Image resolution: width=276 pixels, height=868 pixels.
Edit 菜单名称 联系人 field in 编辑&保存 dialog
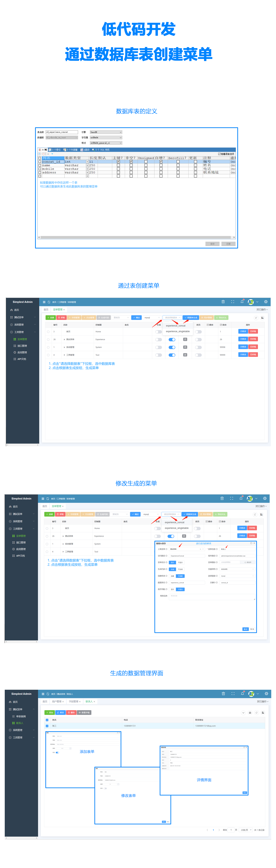point(237,549)
